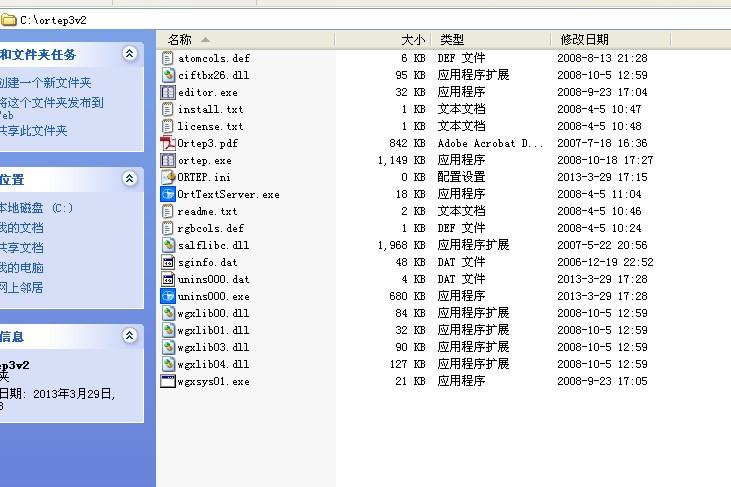
Task: Click the unins000.dat file icon
Action: click(167, 279)
